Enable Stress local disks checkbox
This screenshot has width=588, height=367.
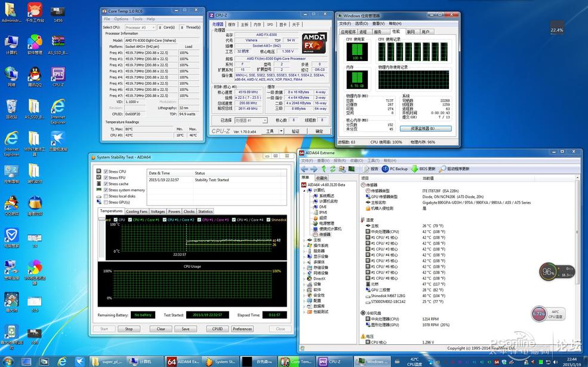(106, 196)
